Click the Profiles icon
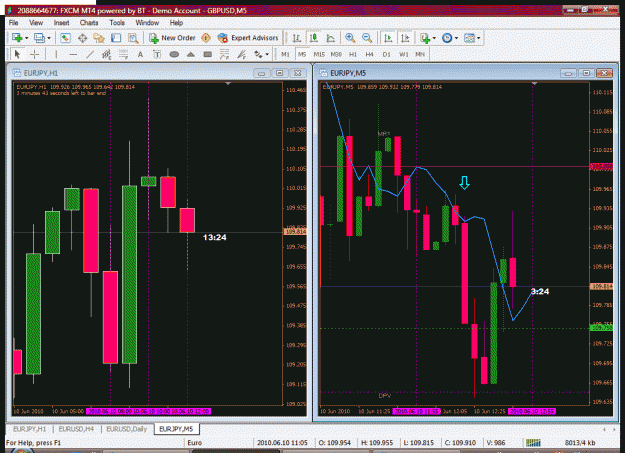Screen dimensions: 625x453 (39, 38)
